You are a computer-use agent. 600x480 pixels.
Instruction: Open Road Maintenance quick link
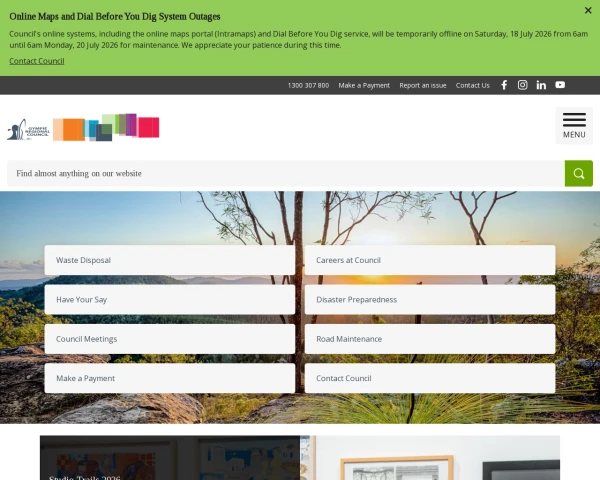click(x=430, y=339)
